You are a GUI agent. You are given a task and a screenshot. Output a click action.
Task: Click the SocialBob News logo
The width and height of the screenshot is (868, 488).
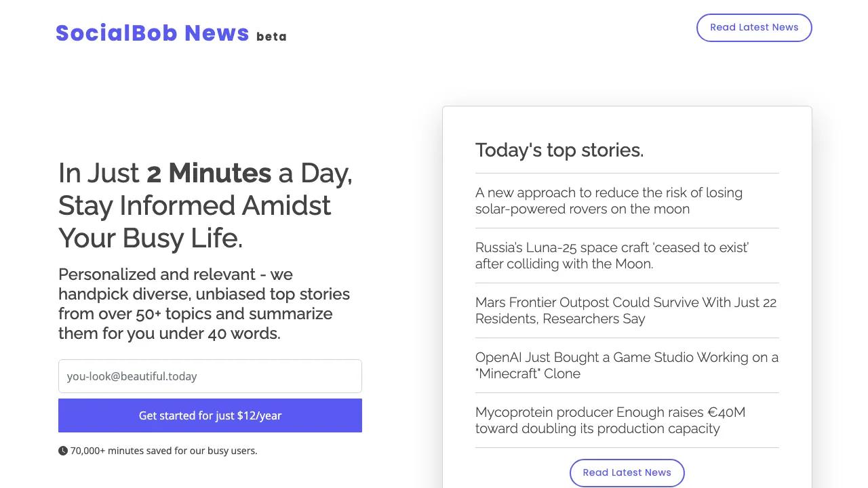pyautogui.click(x=153, y=33)
